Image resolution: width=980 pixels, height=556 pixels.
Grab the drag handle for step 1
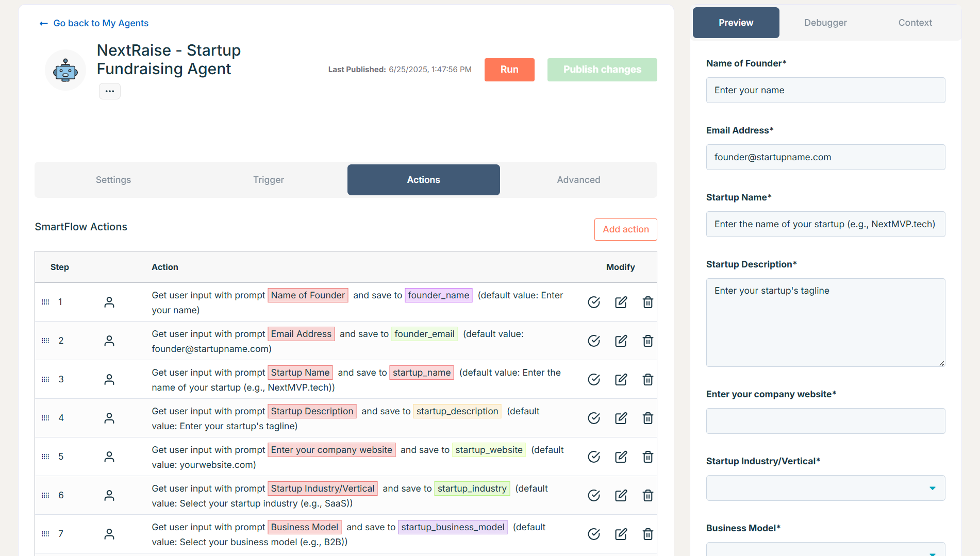(45, 302)
